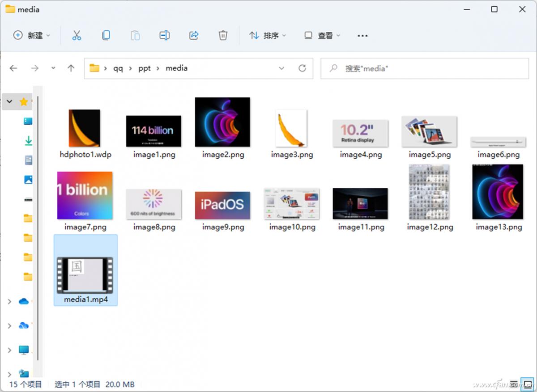Delete the selected media1.mp4 using trash icon

(x=222, y=35)
